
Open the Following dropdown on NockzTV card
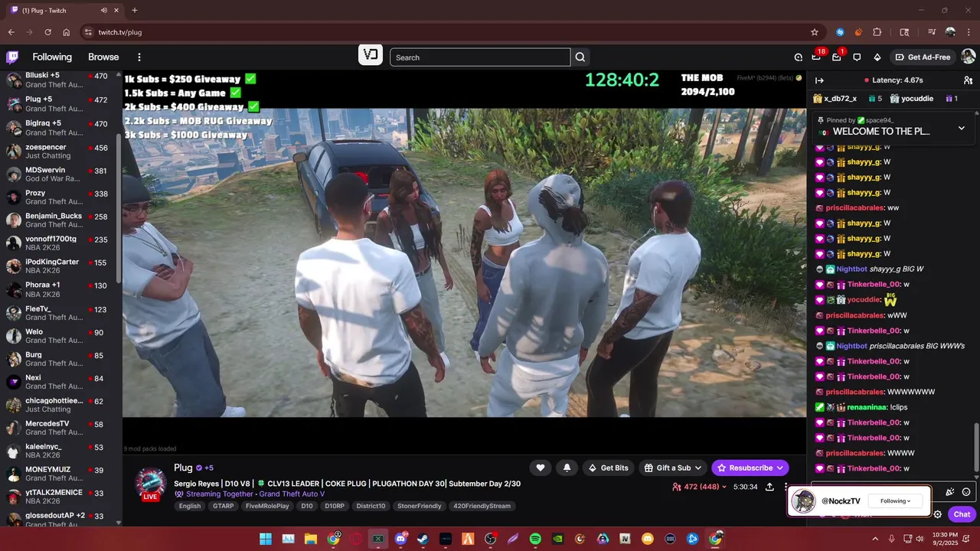pos(895,501)
